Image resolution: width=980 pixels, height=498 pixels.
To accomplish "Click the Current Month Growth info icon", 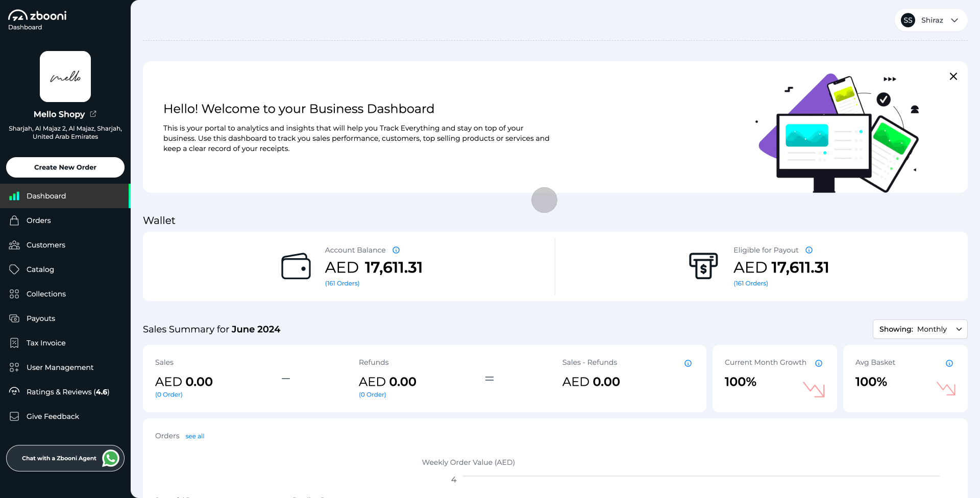I will click(819, 363).
